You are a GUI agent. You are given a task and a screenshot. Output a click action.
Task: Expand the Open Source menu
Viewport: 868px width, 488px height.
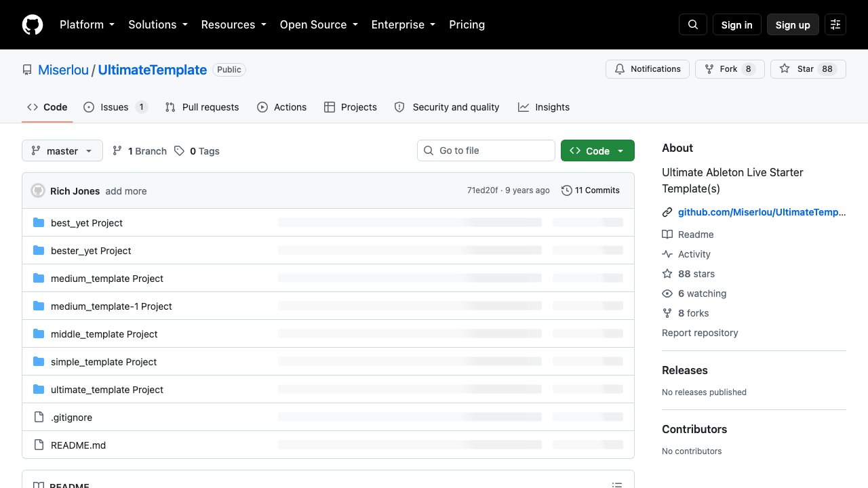pos(319,24)
